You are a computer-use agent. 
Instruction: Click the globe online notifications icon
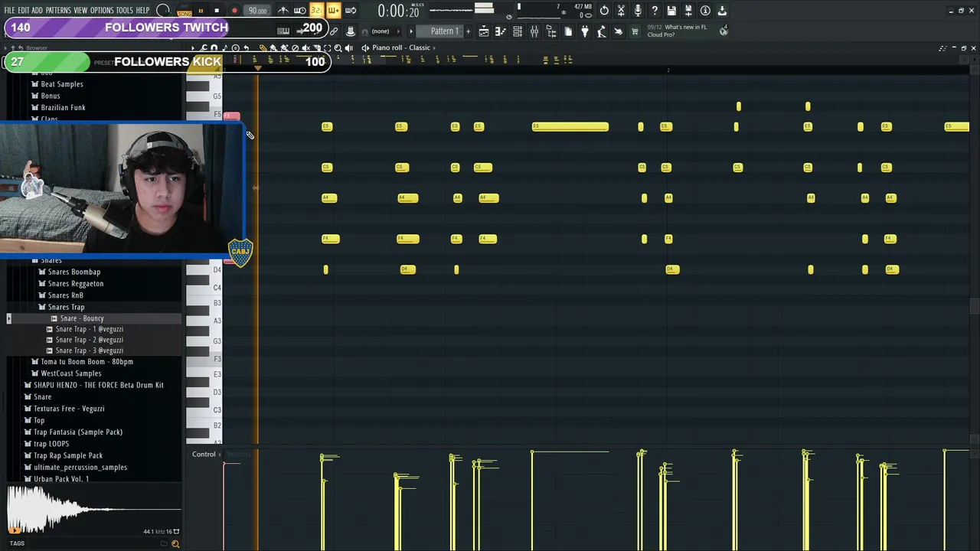tap(724, 31)
